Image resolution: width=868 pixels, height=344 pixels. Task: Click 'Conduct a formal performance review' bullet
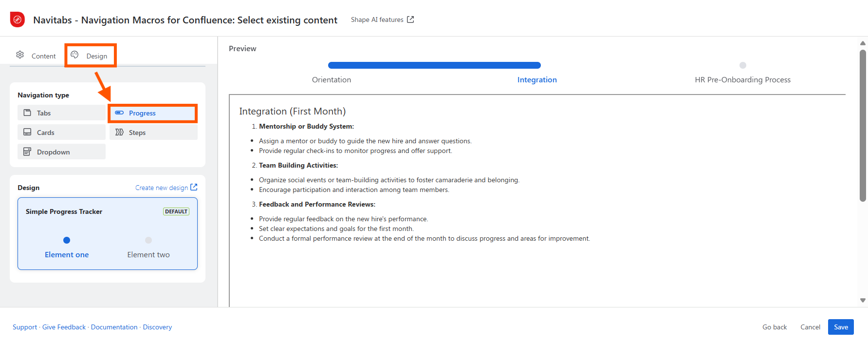[425, 238]
